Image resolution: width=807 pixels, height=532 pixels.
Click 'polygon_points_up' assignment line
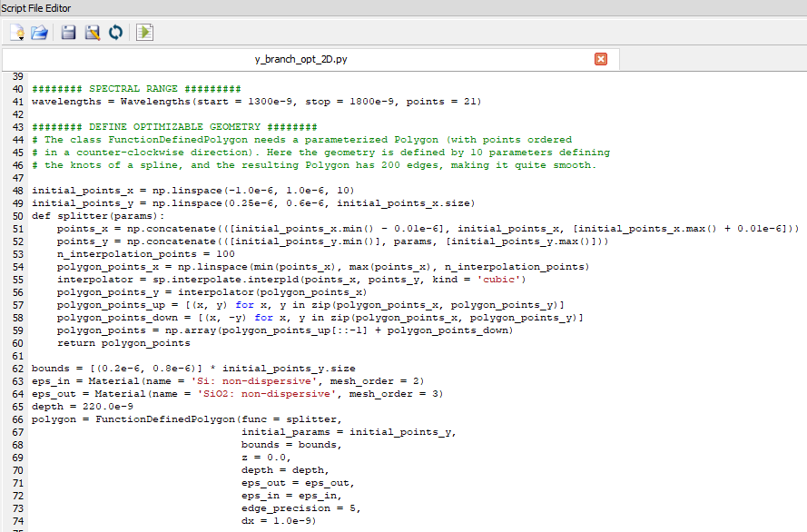(310, 305)
